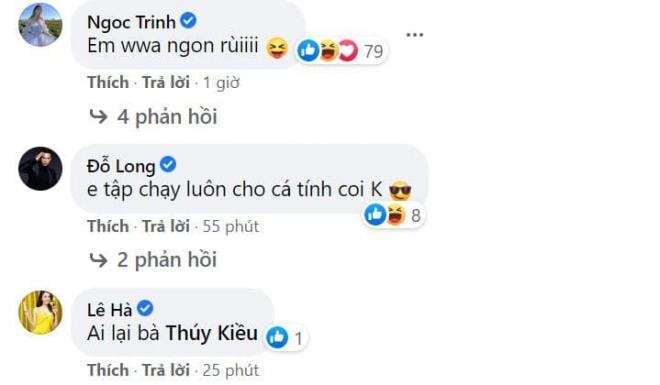
Task: Click the Thúy Kiều tagged name link
Action: coord(212,333)
